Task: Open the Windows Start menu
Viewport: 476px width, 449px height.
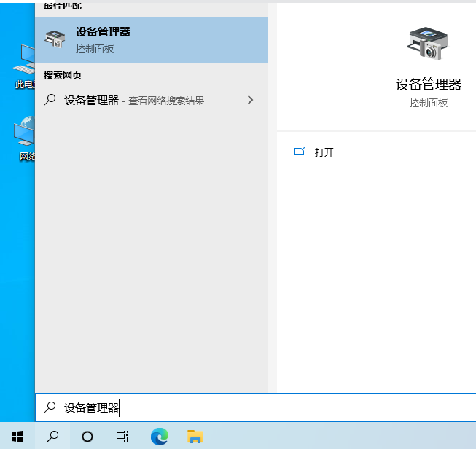Action: tap(17, 437)
